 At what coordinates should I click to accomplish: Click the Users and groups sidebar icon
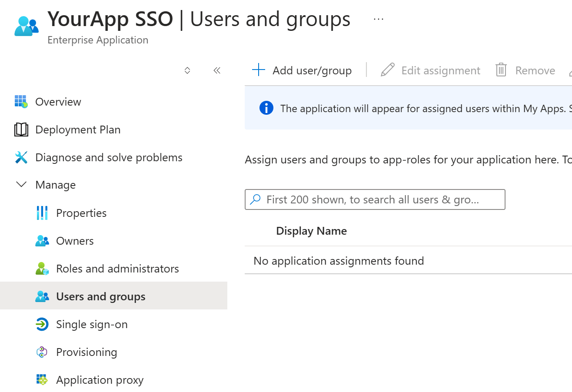42,296
